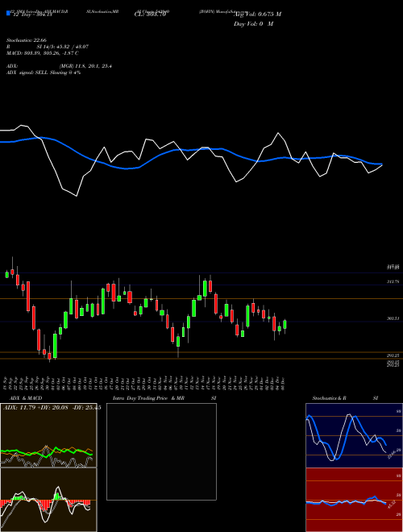
Task: Open the MACD histogram chart panel
Action: (48, 500)
